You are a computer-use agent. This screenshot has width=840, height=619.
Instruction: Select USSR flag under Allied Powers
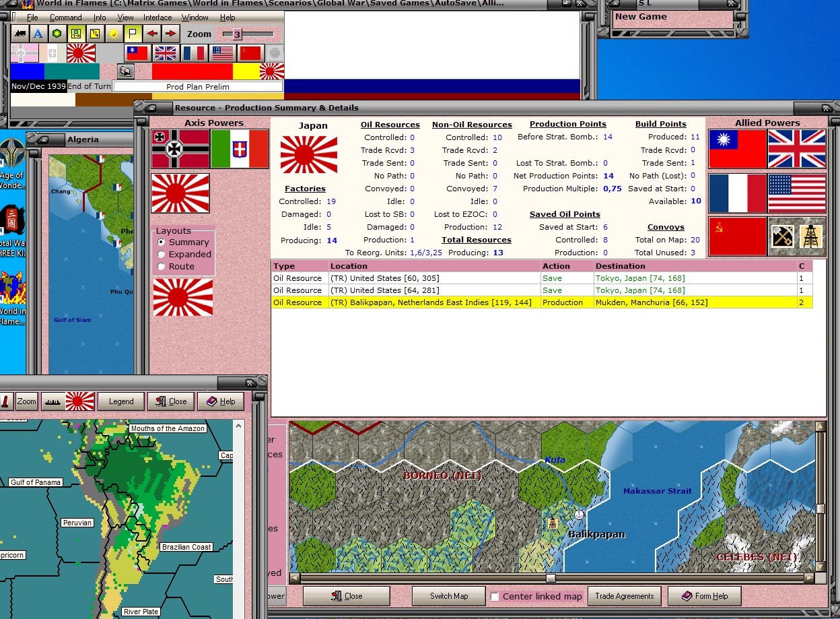coord(738,236)
